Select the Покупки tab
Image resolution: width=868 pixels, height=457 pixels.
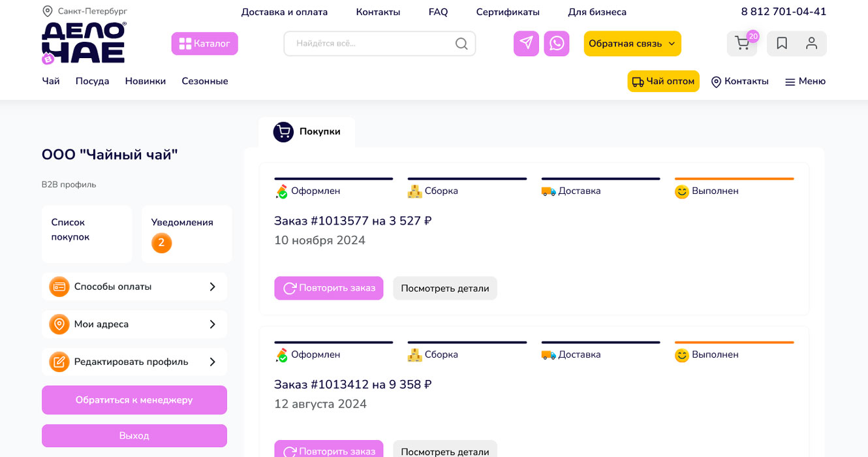click(307, 132)
